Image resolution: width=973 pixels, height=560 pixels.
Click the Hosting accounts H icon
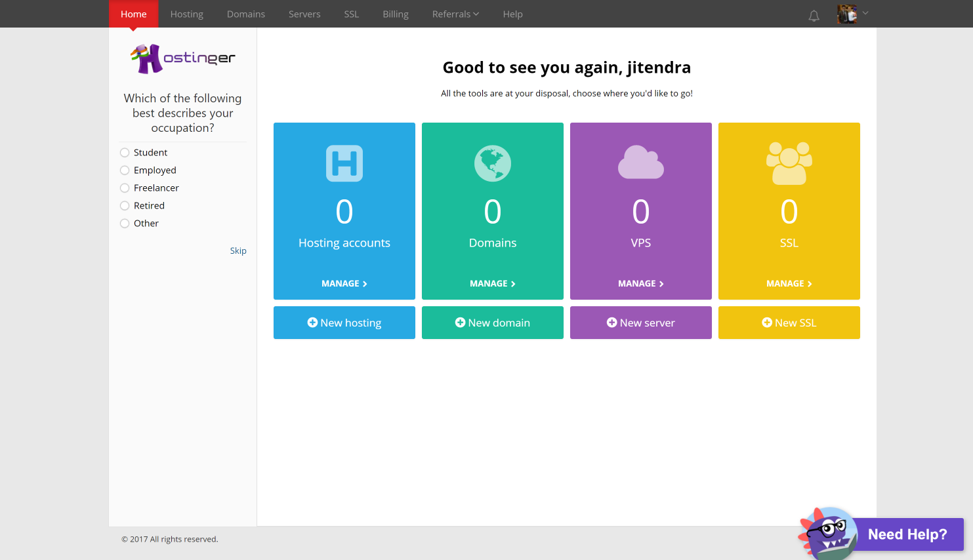344,163
